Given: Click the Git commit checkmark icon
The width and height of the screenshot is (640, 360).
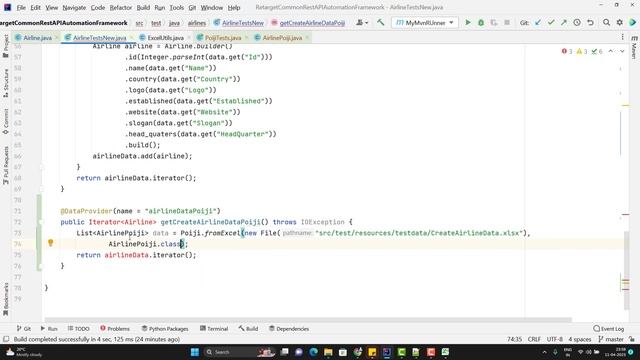Looking at the screenshot, I should point(551,23).
